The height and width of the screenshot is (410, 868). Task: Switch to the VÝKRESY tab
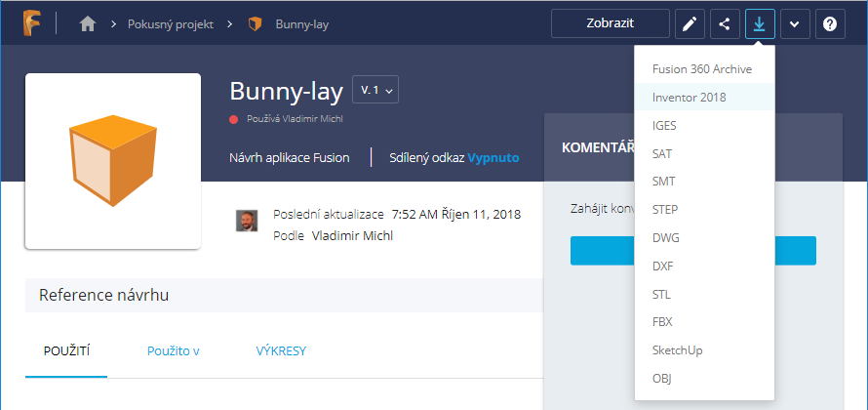[x=281, y=350]
